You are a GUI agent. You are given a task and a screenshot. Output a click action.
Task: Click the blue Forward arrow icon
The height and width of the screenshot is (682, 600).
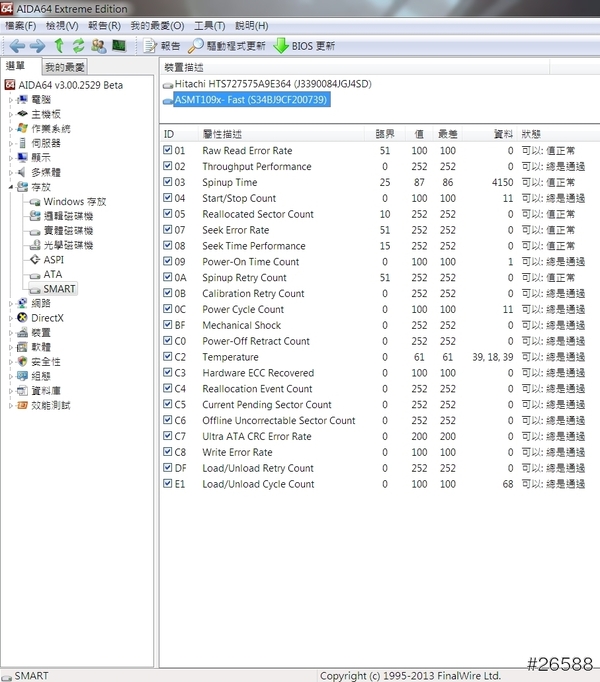(37, 46)
